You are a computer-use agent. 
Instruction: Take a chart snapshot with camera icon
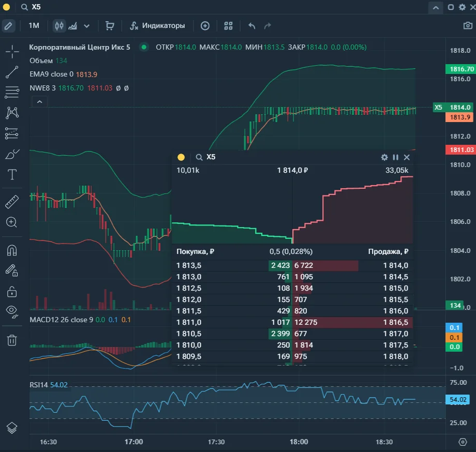[x=468, y=26]
